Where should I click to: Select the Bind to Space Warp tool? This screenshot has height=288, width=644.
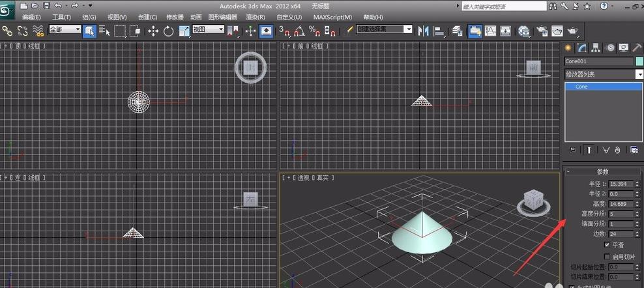click(x=38, y=31)
